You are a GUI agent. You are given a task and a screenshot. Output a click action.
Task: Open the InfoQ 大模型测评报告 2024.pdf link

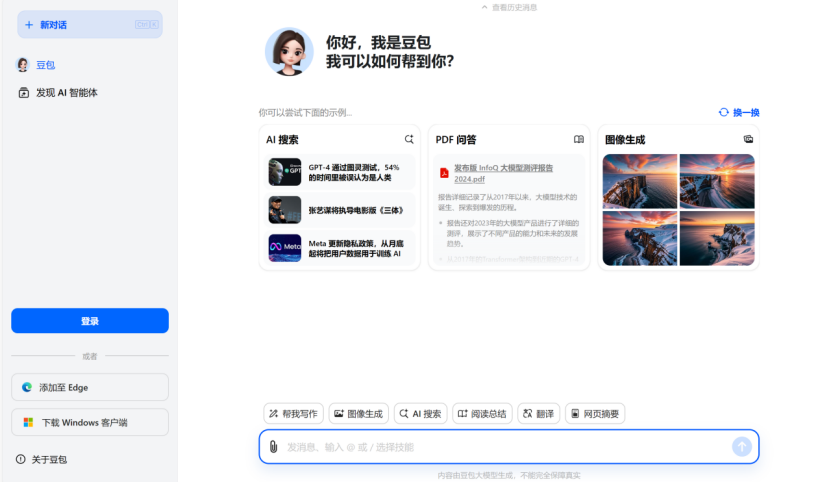click(503, 173)
